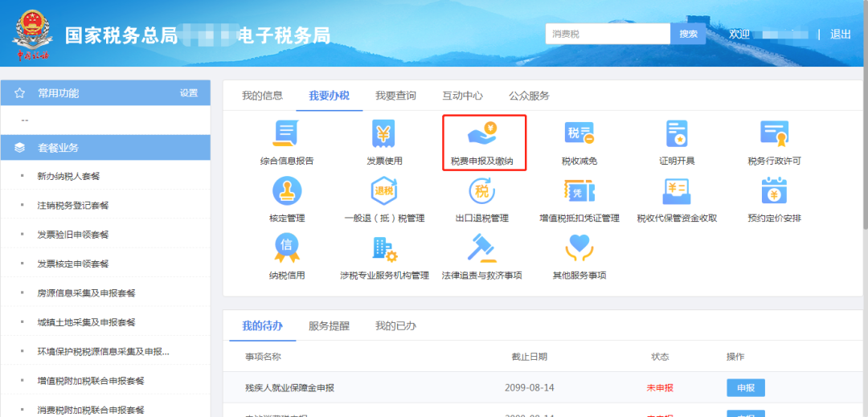868x417 pixels.
Task: Open 注销税务登记套餐 in sidebar
Action: 73,205
